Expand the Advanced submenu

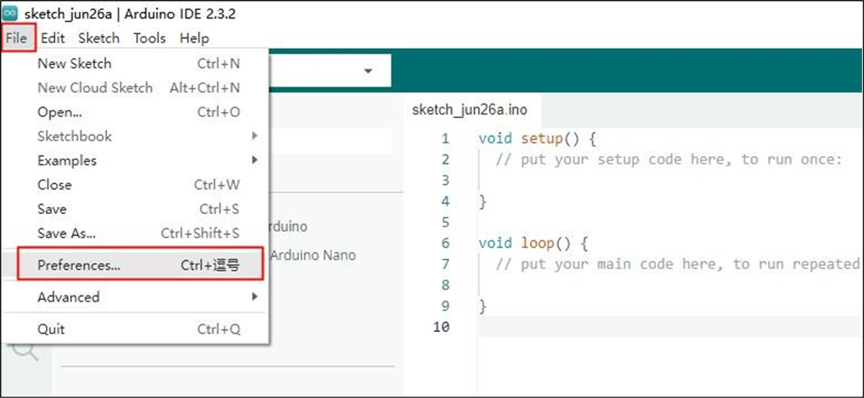click(x=136, y=297)
